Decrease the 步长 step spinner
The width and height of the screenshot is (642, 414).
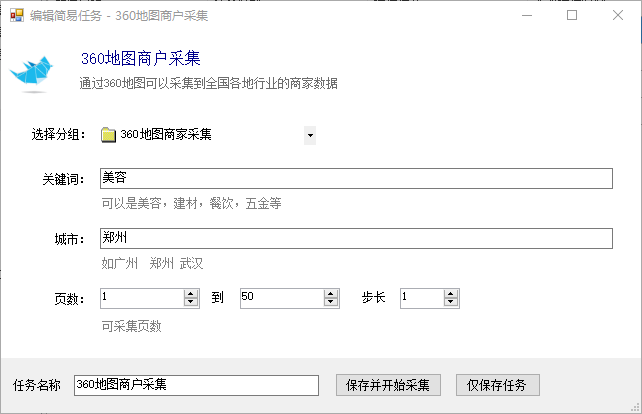point(451,303)
